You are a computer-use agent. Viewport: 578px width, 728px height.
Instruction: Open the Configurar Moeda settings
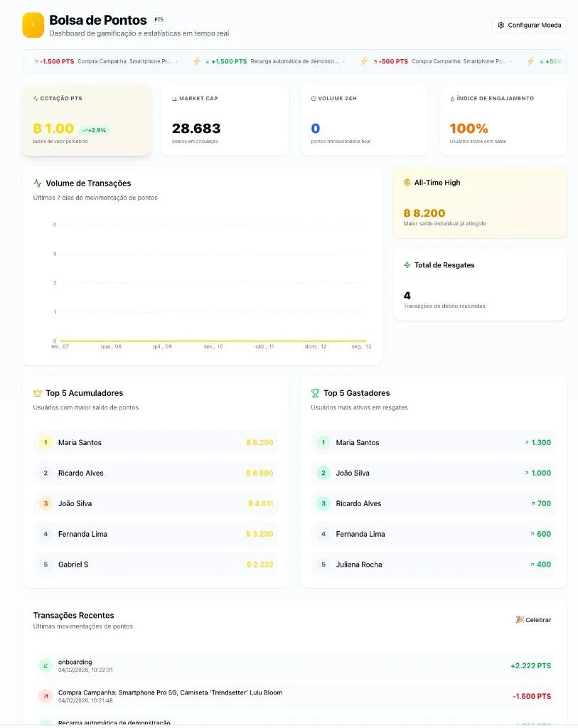(x=529, y=25)
